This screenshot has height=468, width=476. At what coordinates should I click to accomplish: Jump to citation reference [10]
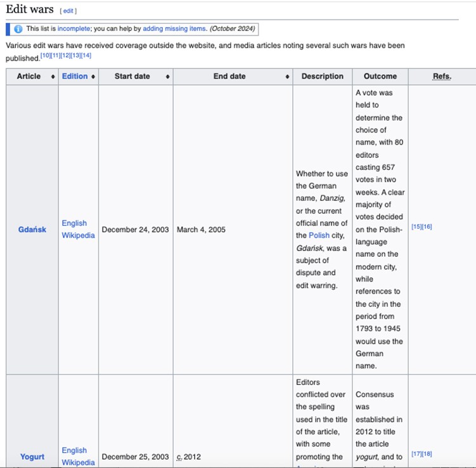46,56
